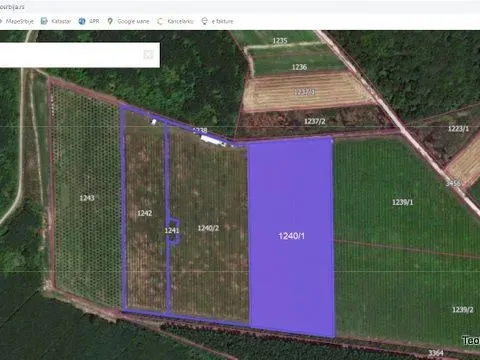Screen dimensions: 480x360
Task: Click parcel label 1238
Action: coord(200,130)
